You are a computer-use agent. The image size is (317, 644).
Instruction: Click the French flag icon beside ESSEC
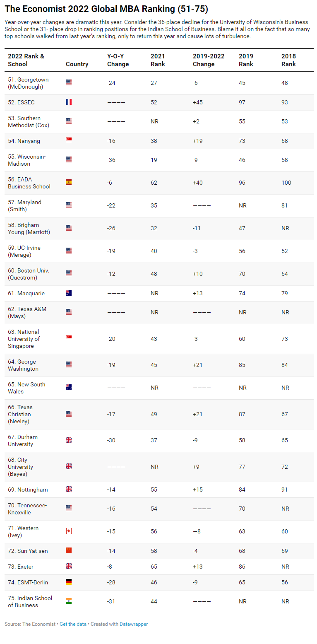point(69,102)
